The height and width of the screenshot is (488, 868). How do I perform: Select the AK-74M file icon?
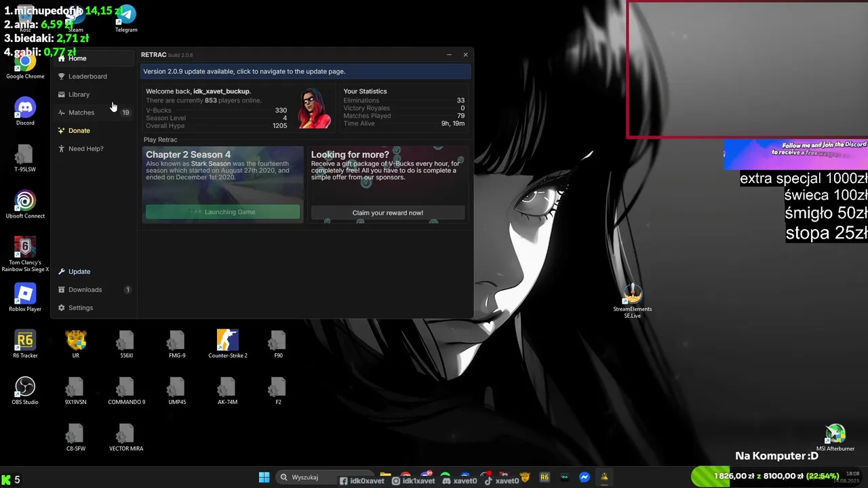click(x=227, y=391)
